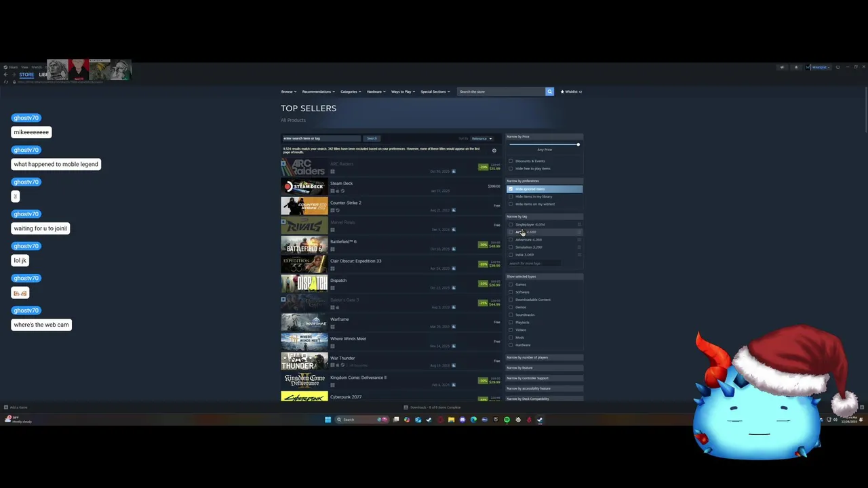This screenshot has width=868, height=488.
Task: Expand Narrow by Controller Support
Action: click(x=544, y=378)
